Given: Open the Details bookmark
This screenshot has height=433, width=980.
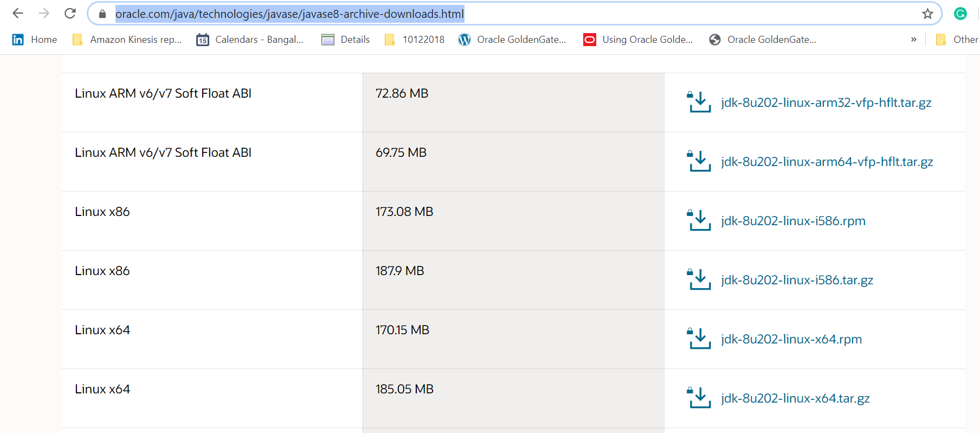Looking at the screenshot, I should [x=346, y=40].
